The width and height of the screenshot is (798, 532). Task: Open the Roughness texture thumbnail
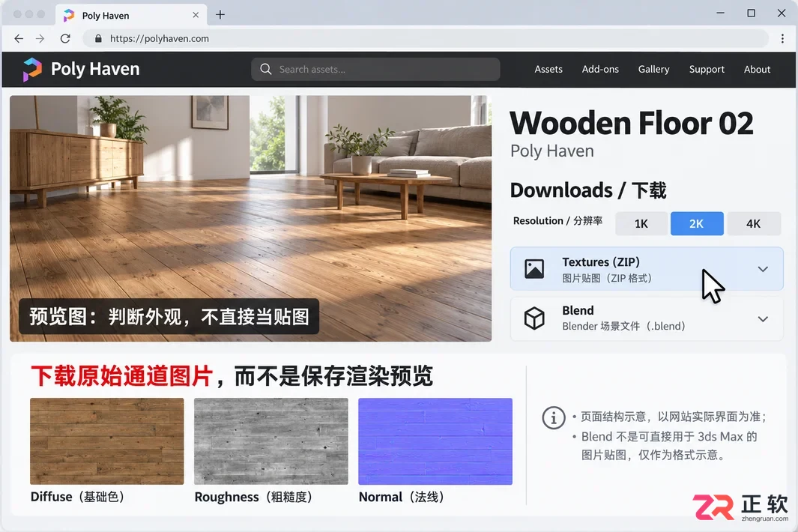(x=270, y=441)
